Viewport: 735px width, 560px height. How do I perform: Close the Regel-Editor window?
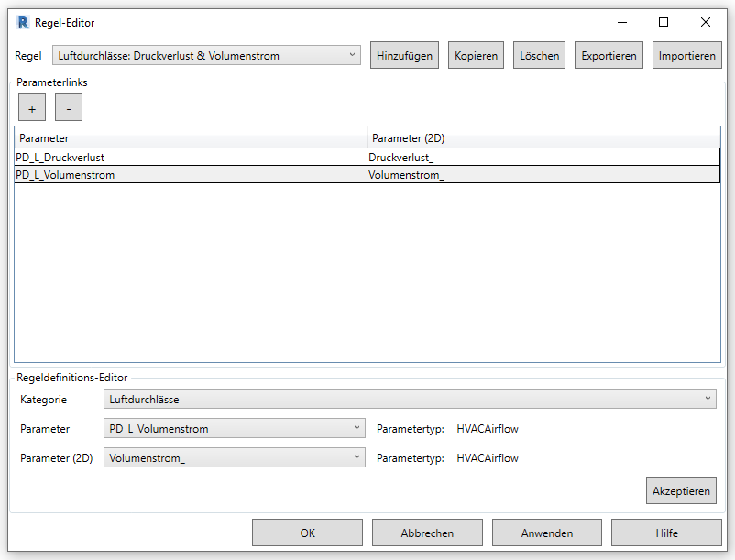pyautogui.click(x=706, y=23)
